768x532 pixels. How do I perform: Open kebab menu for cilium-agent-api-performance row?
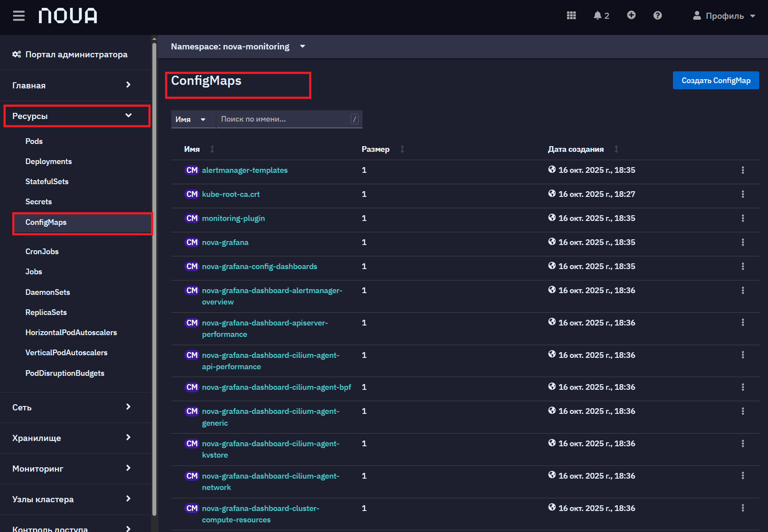(743, 355)
